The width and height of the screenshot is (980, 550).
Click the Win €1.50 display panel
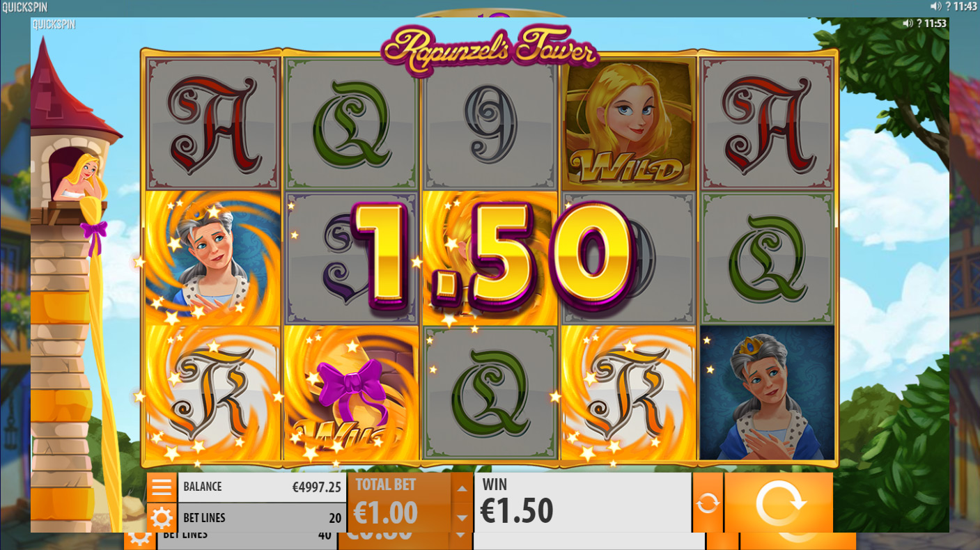tap(583, 503)
